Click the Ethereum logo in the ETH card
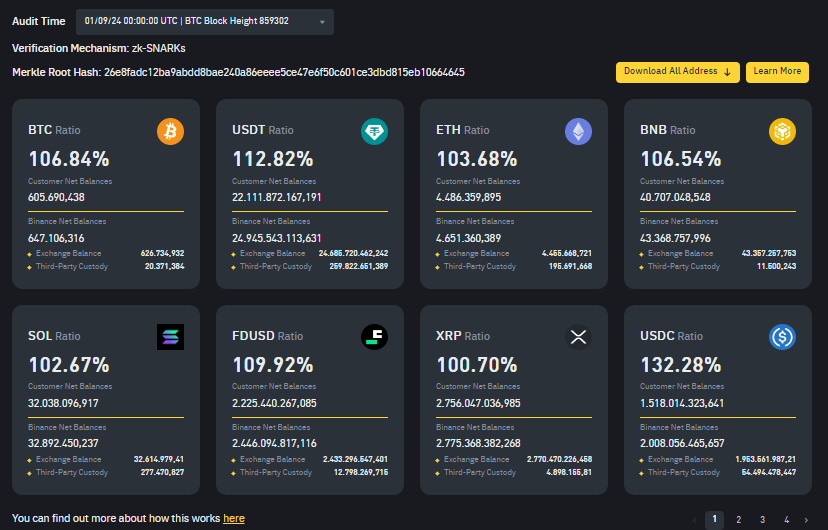This screenshot has width=828, height=530. coord(578,131)
